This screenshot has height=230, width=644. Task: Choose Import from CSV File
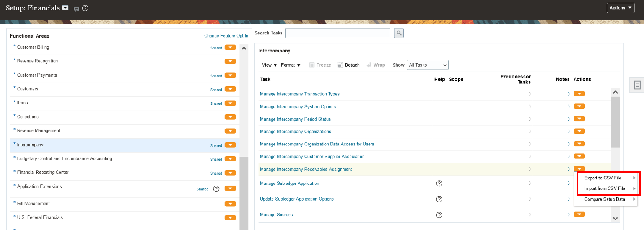605,188
